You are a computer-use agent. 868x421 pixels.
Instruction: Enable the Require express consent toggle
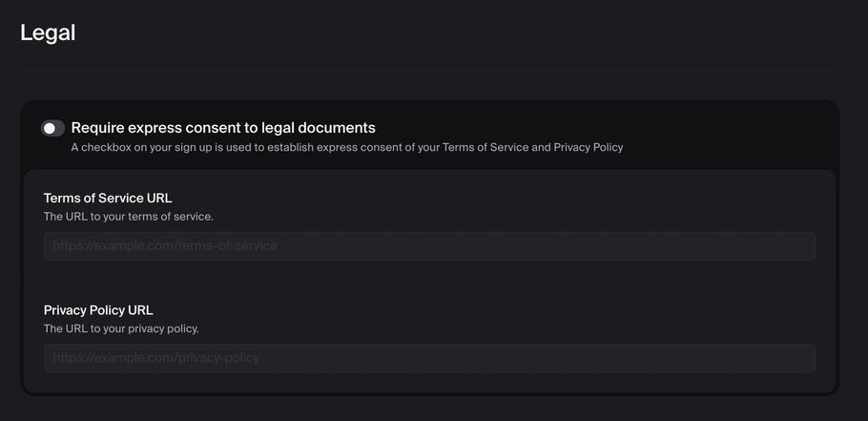pyautogui.click(x=53, y=128)
